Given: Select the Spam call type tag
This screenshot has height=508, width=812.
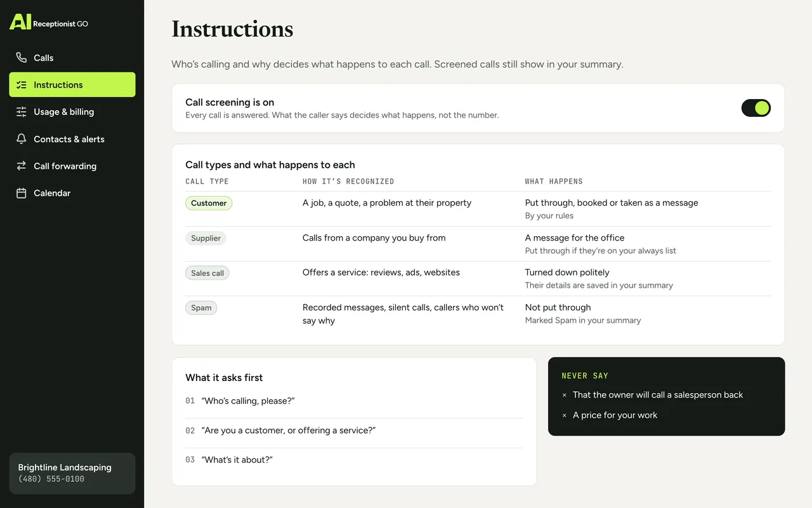Looking at the screenshot, I should (x=201, y=308).
